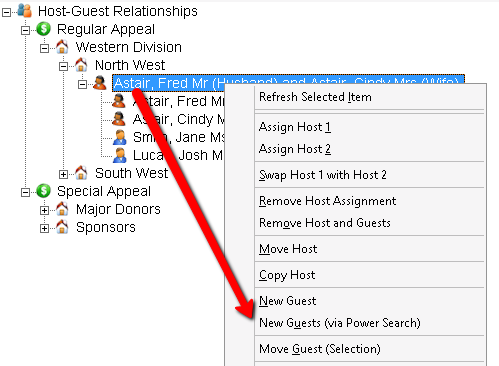Click the green dollar icon beside Special Appeal

point(43,191)
